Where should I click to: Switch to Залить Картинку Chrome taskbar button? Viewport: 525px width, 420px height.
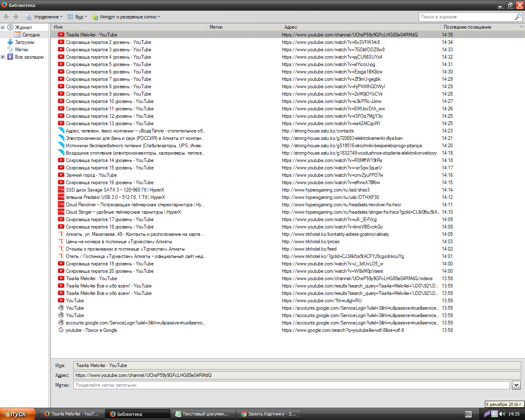tap(269, 414)
